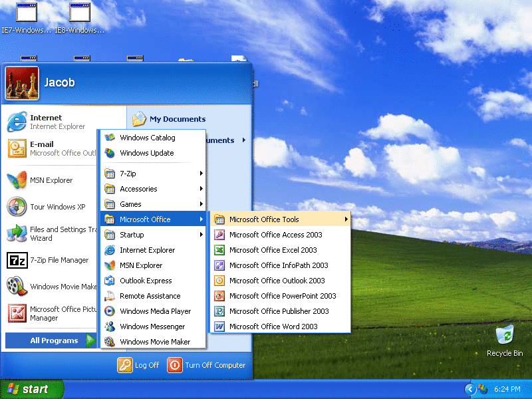Click the All Programs button label
Screen dimensions: 532x399
point(54,340)
